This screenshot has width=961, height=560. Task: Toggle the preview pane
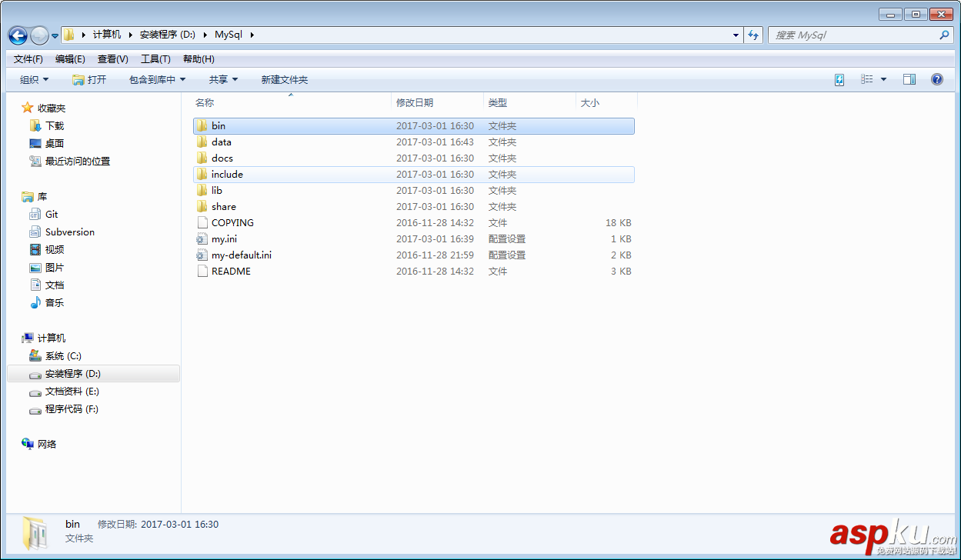coord(909,80)
